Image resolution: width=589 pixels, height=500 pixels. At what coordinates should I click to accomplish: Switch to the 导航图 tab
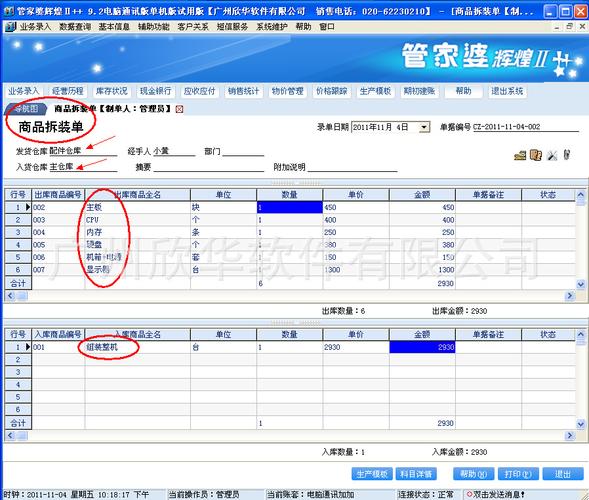[26, 109]
